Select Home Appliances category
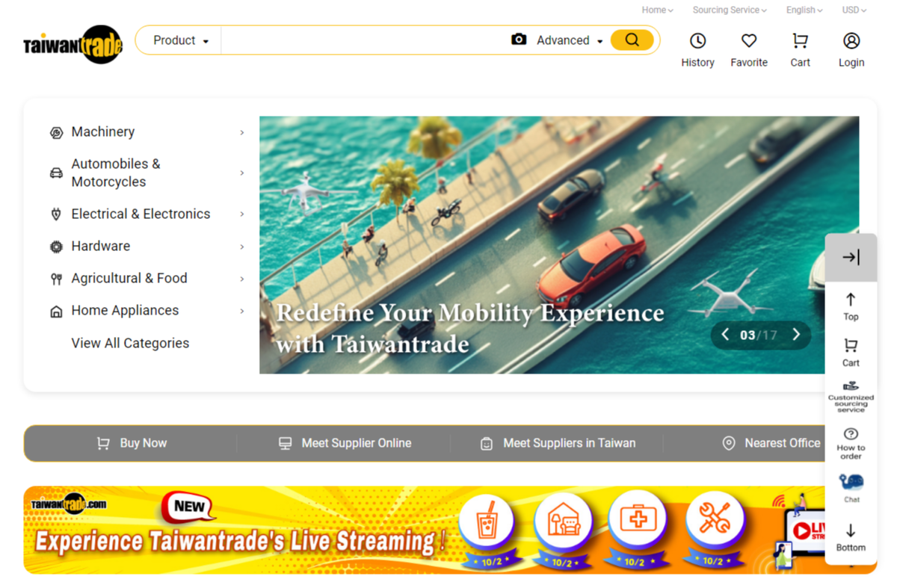 click(125, 310)
